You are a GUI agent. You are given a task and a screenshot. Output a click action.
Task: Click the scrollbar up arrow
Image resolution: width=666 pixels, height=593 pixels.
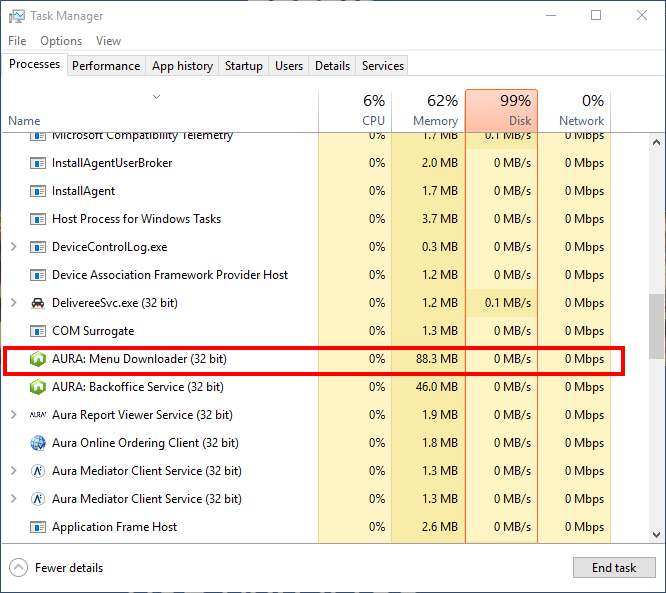point(656,142)
